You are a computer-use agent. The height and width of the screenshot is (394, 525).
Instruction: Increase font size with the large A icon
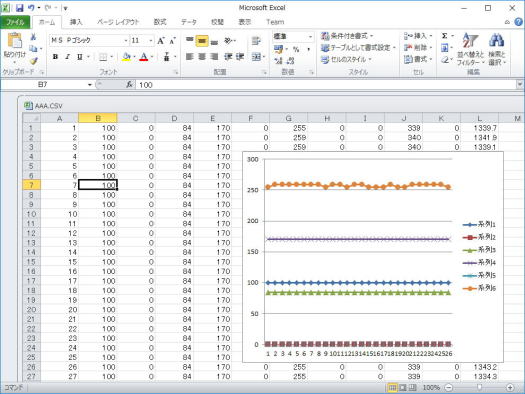click(x=161, y=41)
